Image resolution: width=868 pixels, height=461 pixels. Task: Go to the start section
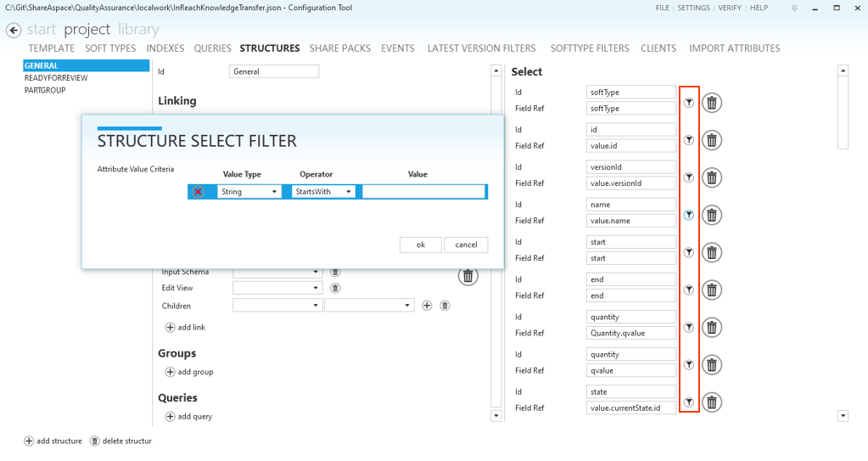(x=42, y=30)
